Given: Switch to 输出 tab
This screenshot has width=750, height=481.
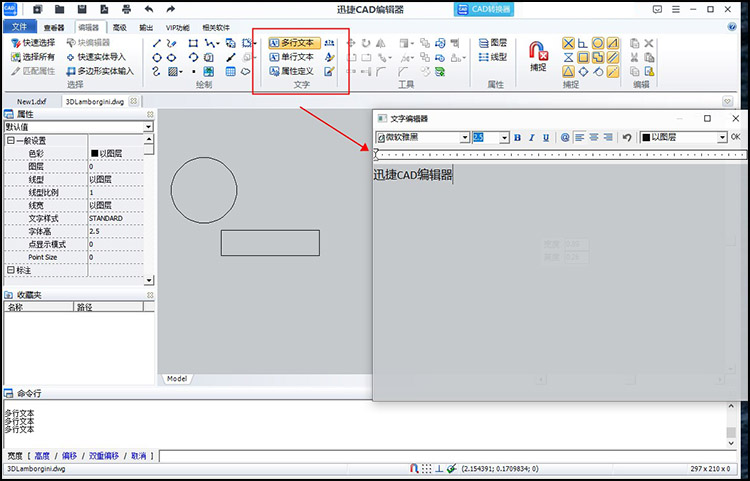Looking at the screenshot, I should pyautogui.click(x=146, y=28).
